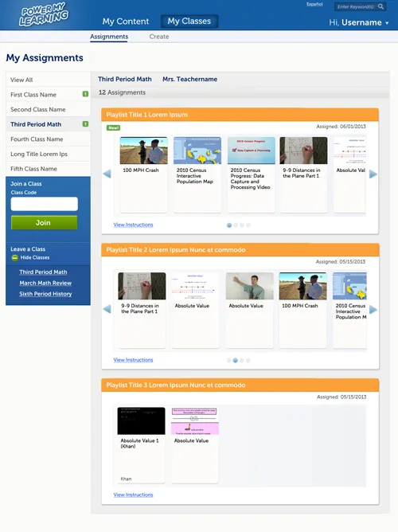398x532 pixels.
Task: Open My Content in the top navigation
Action: pyautogui.click(x=126, y=22)
